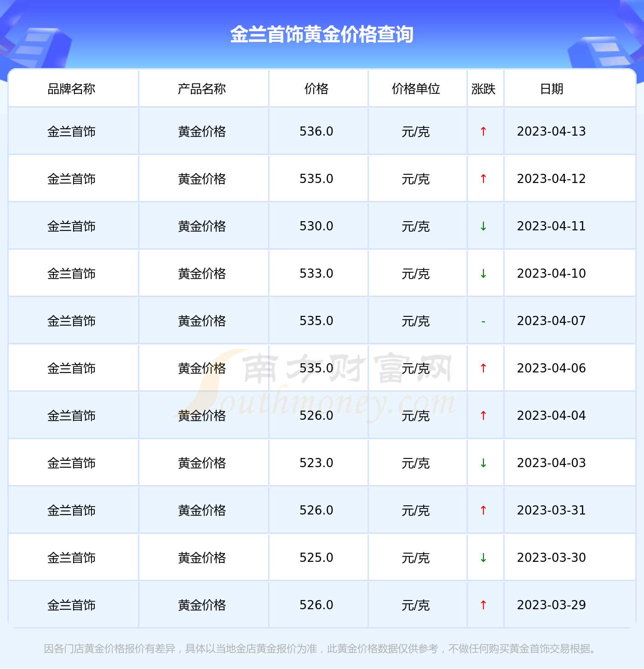The width and height of the screenshot is (644, 669).
Task: Select the price 525.0
Action: (x=316, y=558)
